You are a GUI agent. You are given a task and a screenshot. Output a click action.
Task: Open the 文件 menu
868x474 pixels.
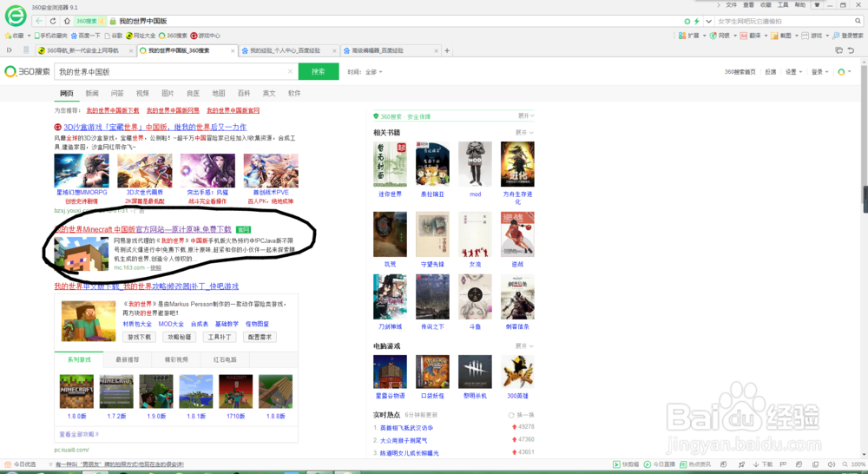pos(731,5)
